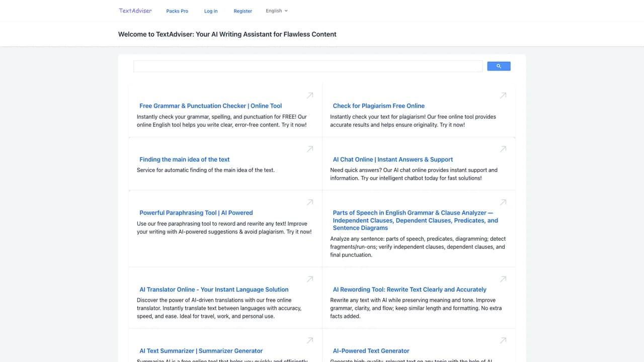Click 'Analyze any sentence' description text

coord(418,247)
